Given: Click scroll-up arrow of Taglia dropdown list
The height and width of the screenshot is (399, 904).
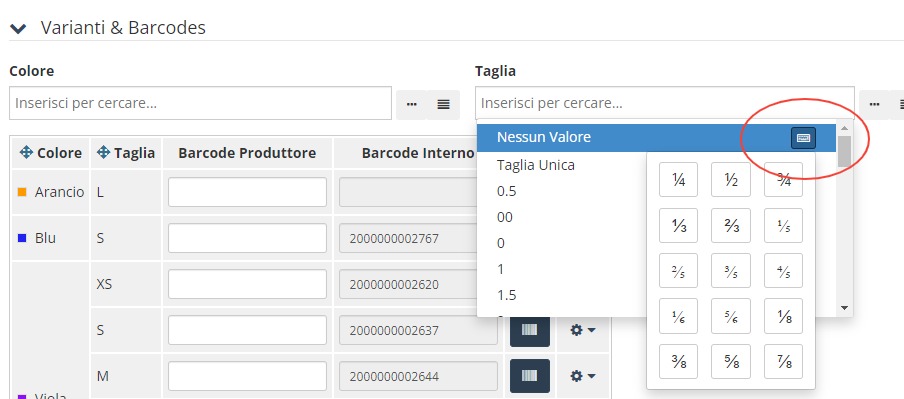Looking at the screenshot, I should (x=845, y=128).
